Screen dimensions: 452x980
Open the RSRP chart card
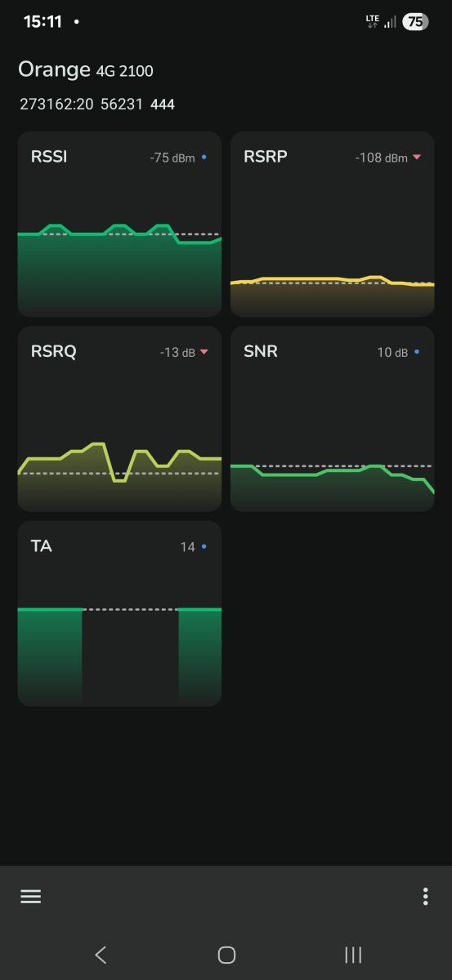click(x=332, y=224)
